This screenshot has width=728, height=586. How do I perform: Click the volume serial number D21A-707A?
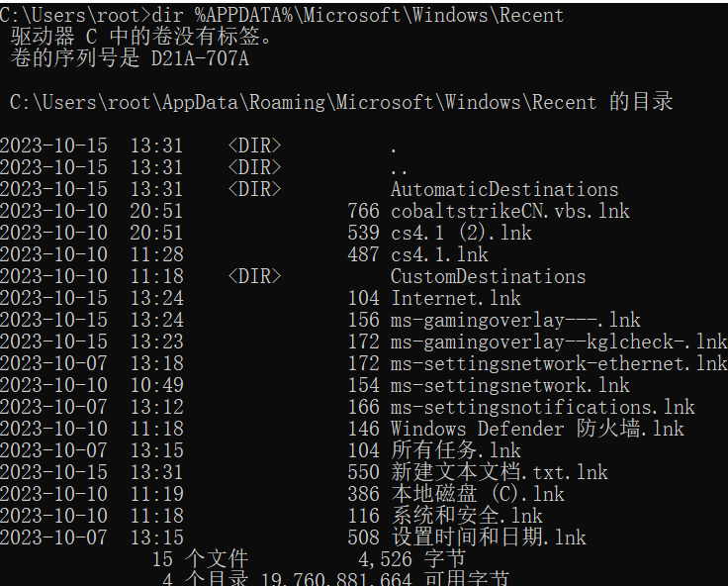[200, 59]
